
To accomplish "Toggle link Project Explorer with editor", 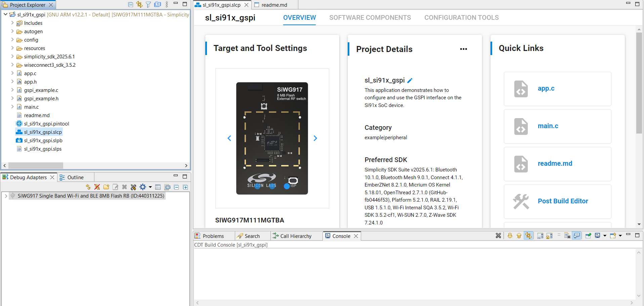I will [139, 4].
